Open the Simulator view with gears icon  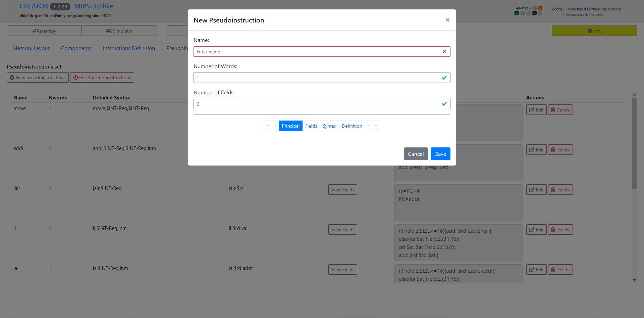pos(119,31)
